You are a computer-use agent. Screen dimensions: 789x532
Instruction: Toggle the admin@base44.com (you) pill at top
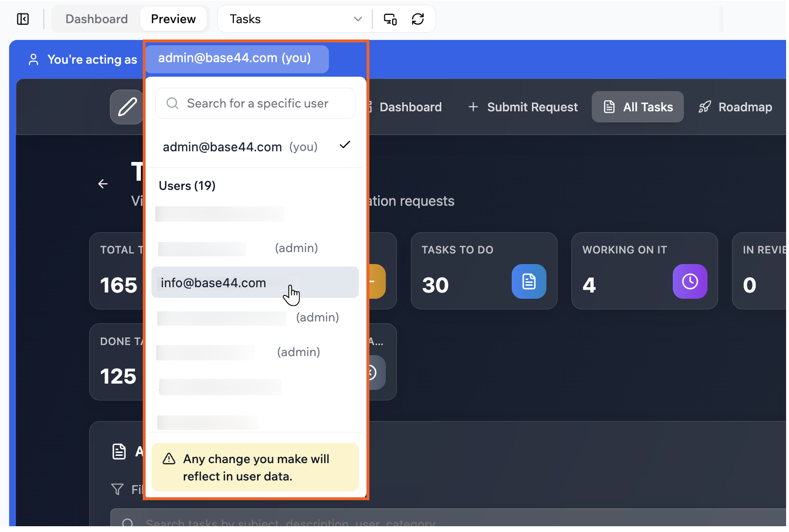(x=236, y=58)
